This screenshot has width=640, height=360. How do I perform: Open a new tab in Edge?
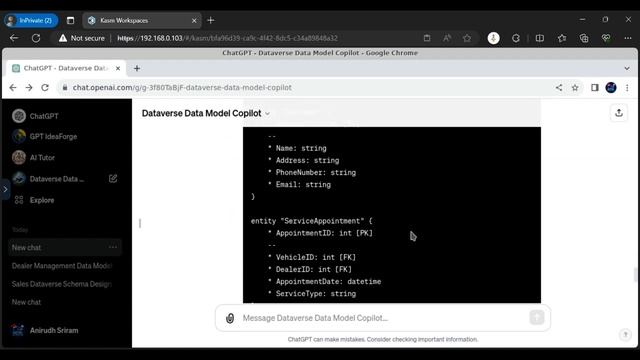click(211, 20)
